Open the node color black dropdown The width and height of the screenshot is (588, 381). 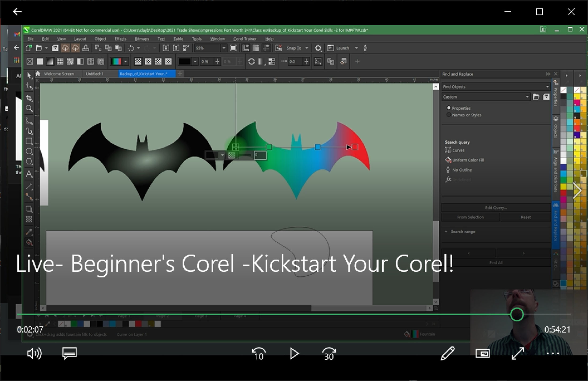pos(195,61)
